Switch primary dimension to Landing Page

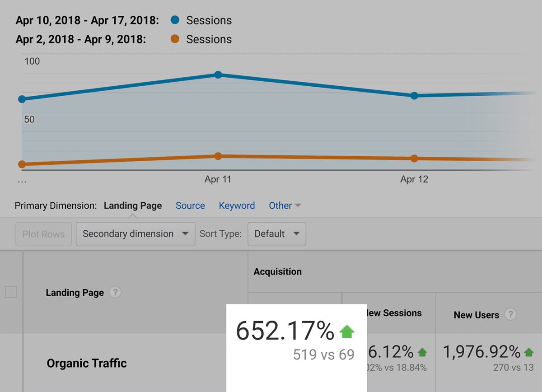coord(133,205)
